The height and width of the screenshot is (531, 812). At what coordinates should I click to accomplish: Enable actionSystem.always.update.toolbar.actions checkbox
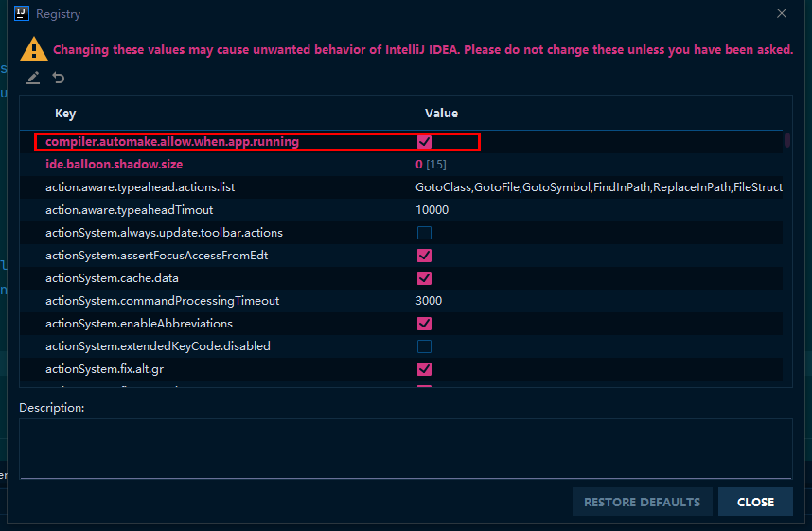tap(424, 233)
